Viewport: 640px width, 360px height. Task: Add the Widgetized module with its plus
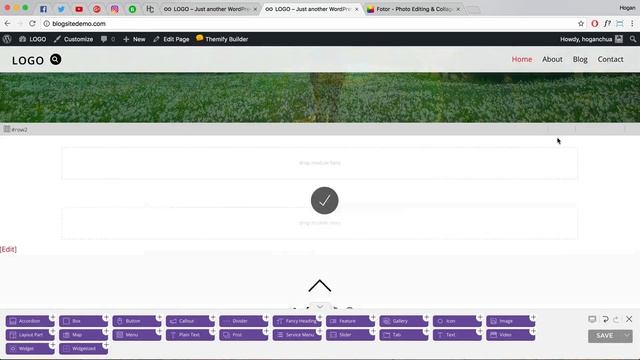pos(106,345)
